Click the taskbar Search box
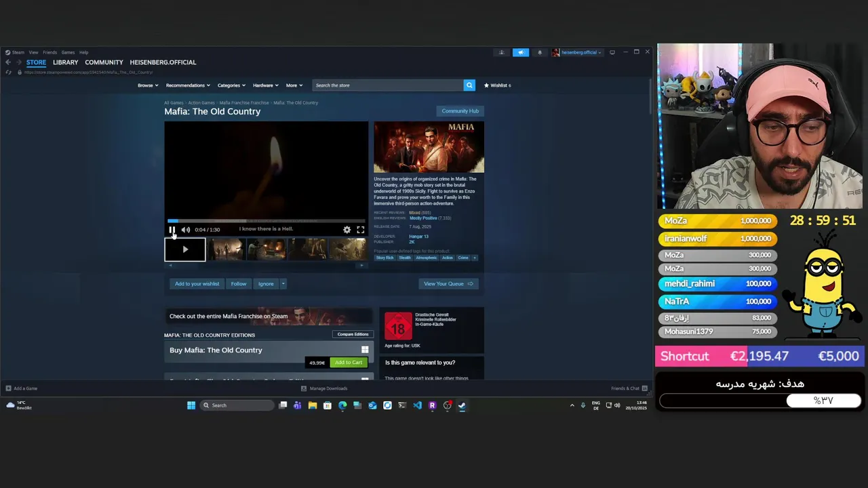Viewport: 868px width, 488px height. 237,405
